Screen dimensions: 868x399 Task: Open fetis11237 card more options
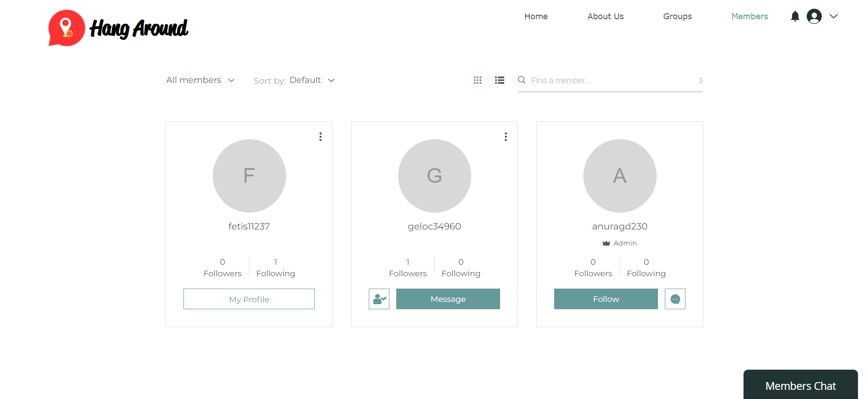point(320,137)
